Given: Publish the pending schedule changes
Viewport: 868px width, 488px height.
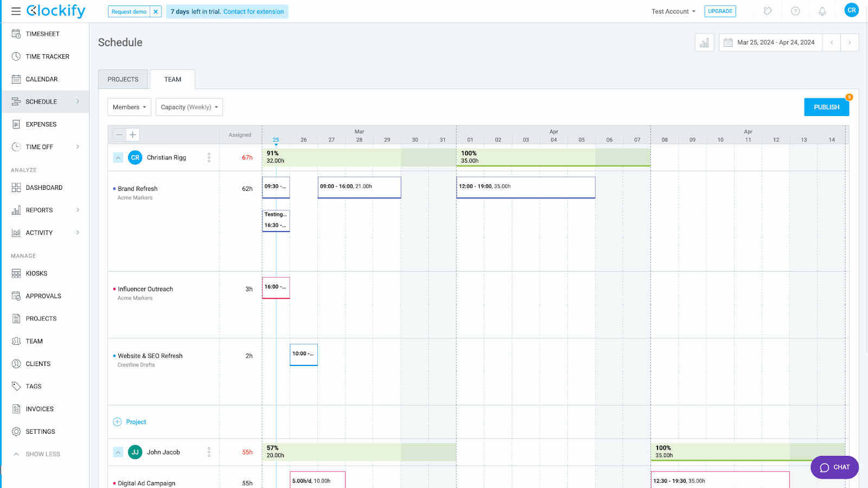Looking at the screenshot, I should [826, 107].
